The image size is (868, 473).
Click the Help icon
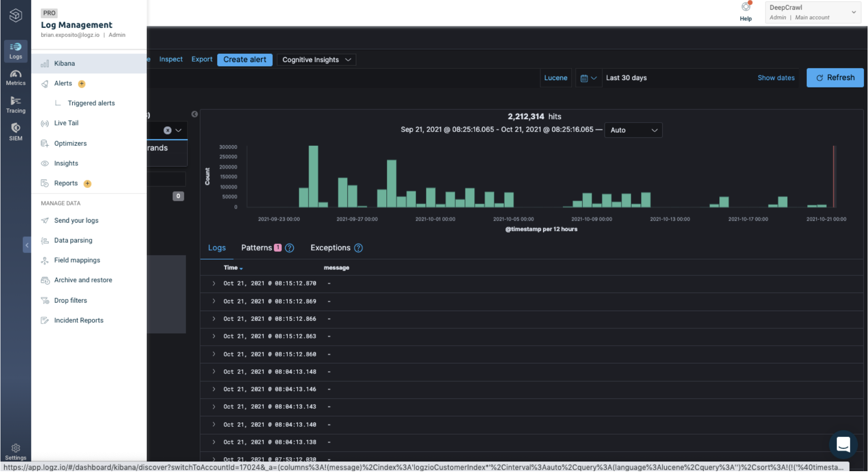point(746,7)
